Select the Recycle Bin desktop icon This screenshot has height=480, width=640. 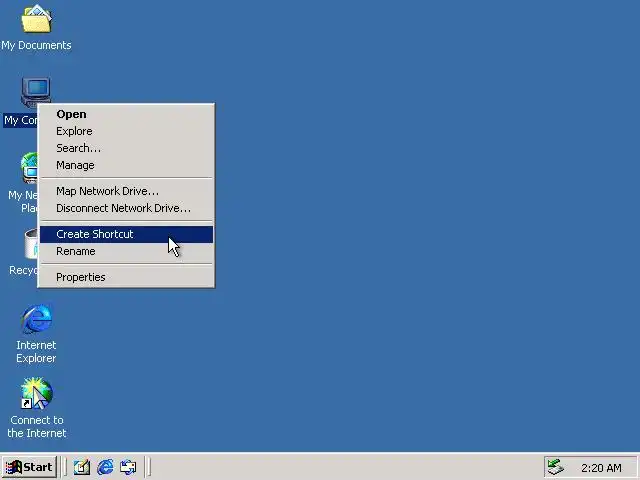[31, 244]
